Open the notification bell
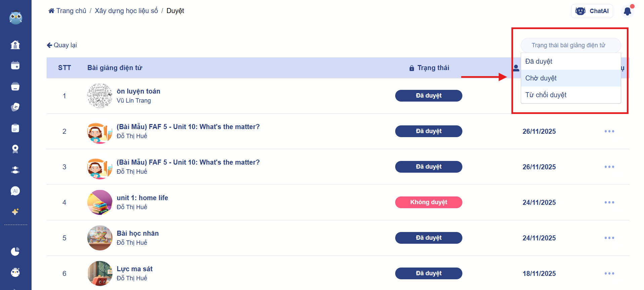 627,11
